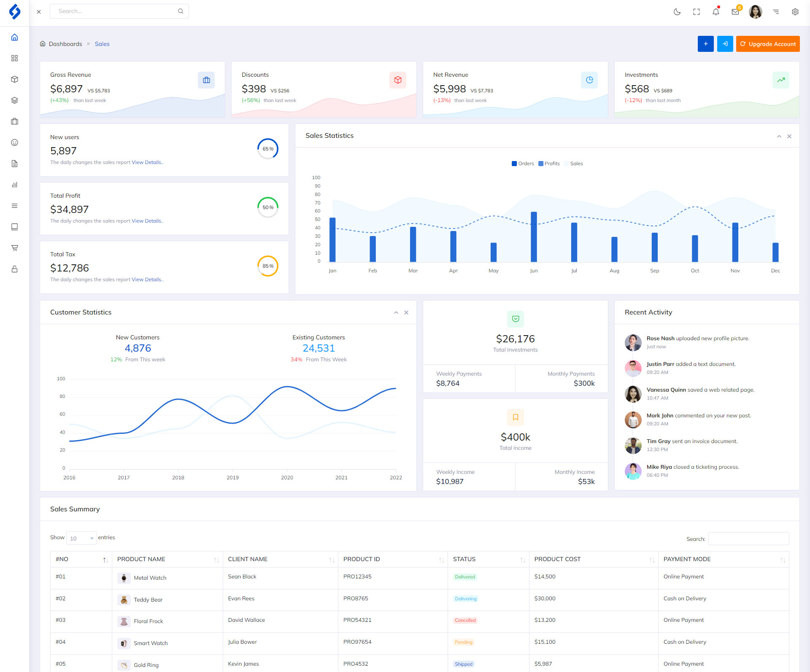
Task: Open the entries count dropdown
Action: click(x=81, y=538)
